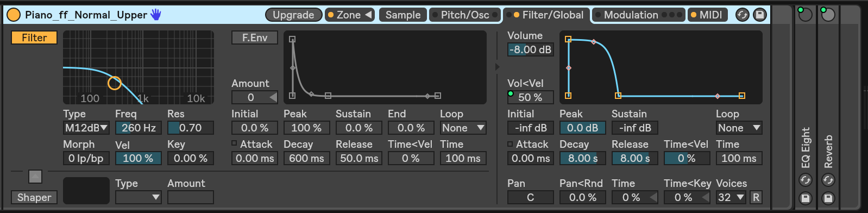Click the Sampler device activator circle

tap(14, 15)
